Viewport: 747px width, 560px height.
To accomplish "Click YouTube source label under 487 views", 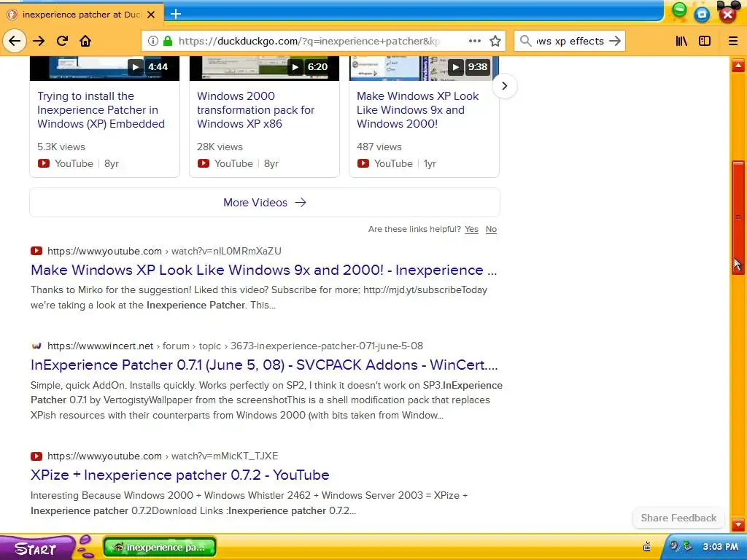I will pyautogui.click(x=393, y=163).
